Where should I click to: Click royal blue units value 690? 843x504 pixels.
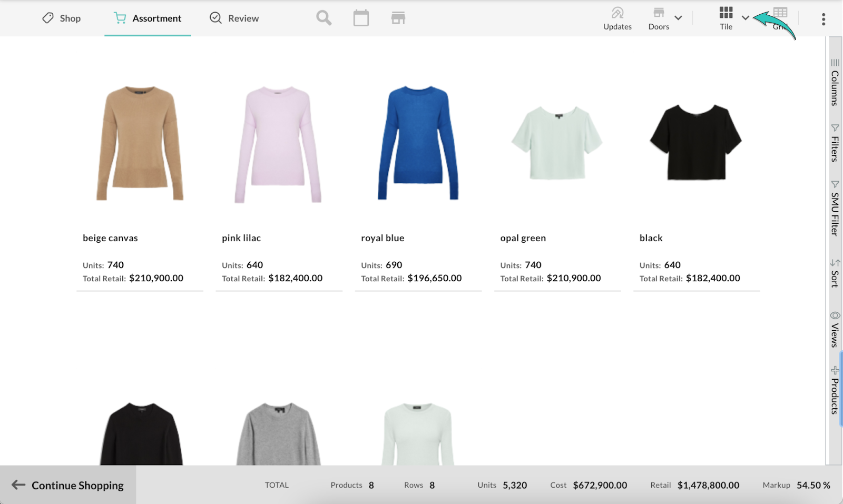tap(394, 265)
